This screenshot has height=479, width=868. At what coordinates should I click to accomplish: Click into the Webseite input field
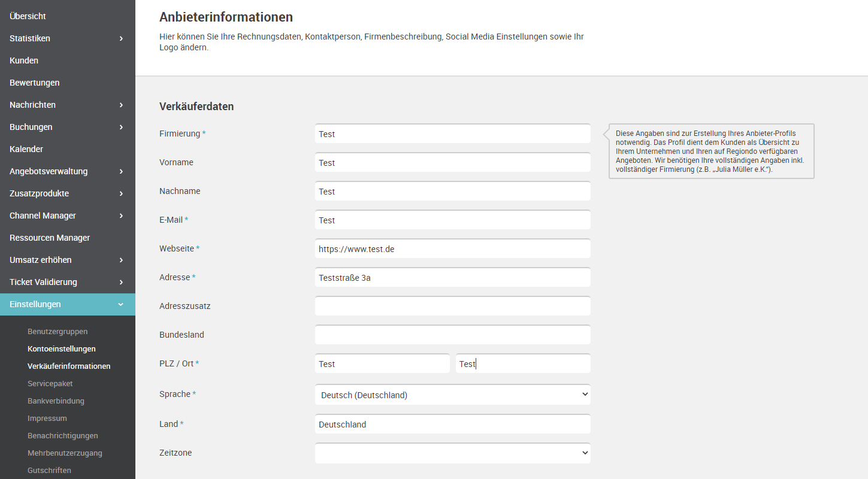click(x=453, y=248)
